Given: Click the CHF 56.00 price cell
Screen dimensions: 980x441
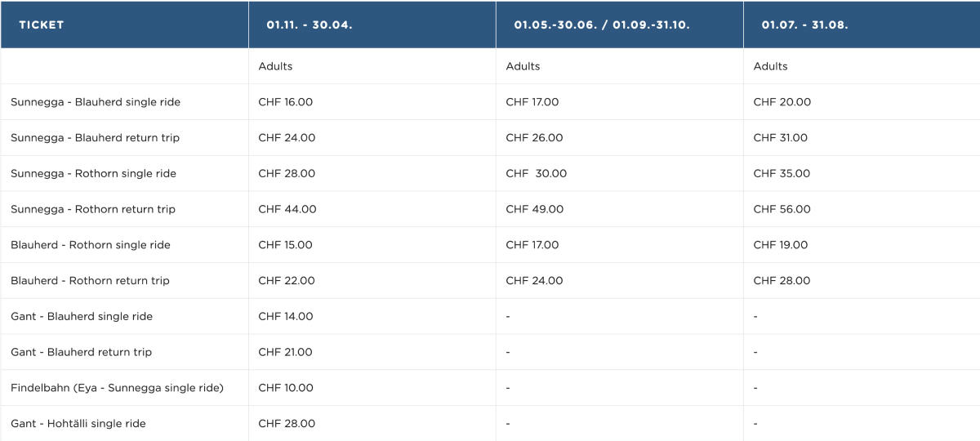Looking at the screenshot, I should tap(782, 209).
